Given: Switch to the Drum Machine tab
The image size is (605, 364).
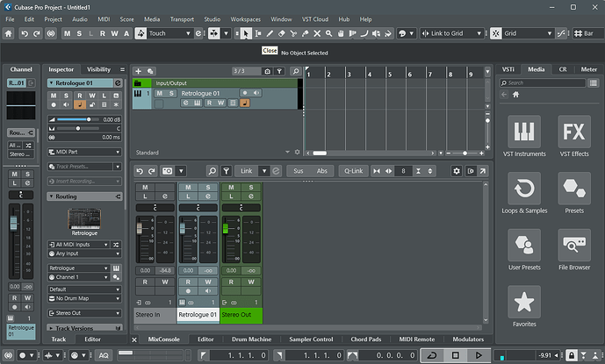Looking at the screenshot, I should point(251,339).
